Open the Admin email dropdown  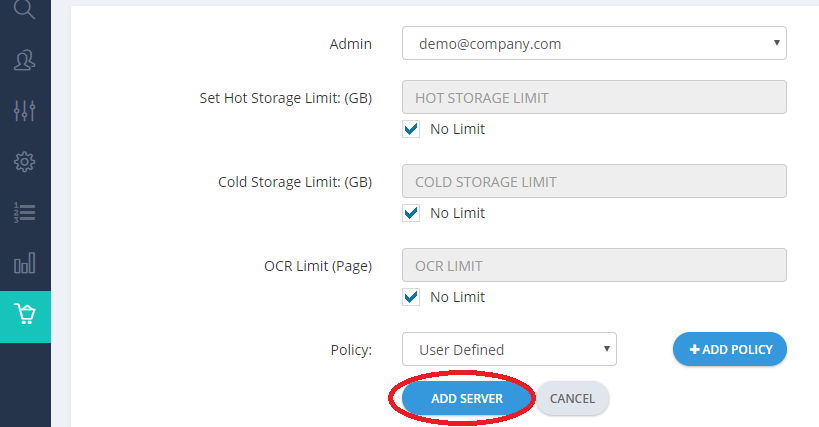point(594,43)
